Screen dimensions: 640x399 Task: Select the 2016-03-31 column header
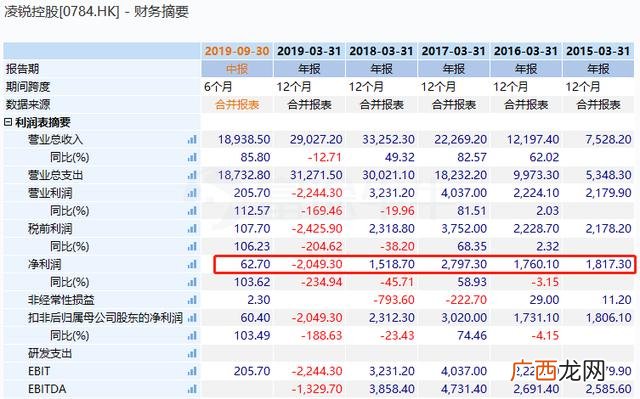click(x=526, y=51)
